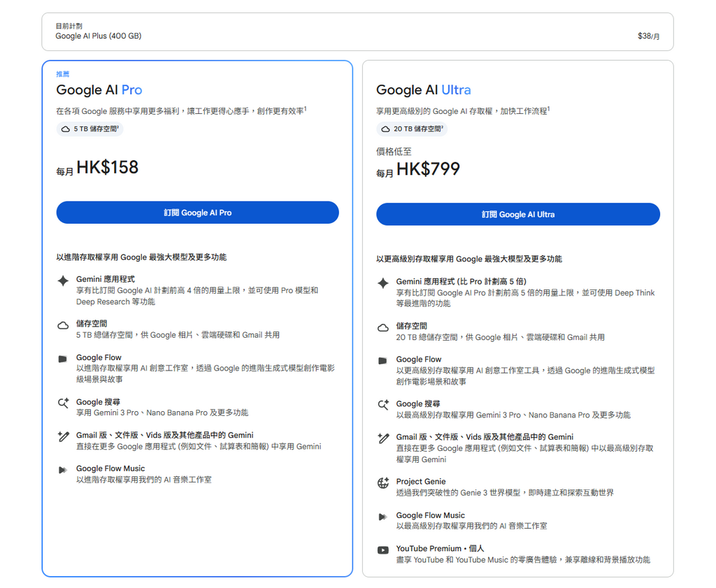
Task: Click 以進階存取權享用 Google 最強大模型 section heading
Action: click(x=141, y=257)
